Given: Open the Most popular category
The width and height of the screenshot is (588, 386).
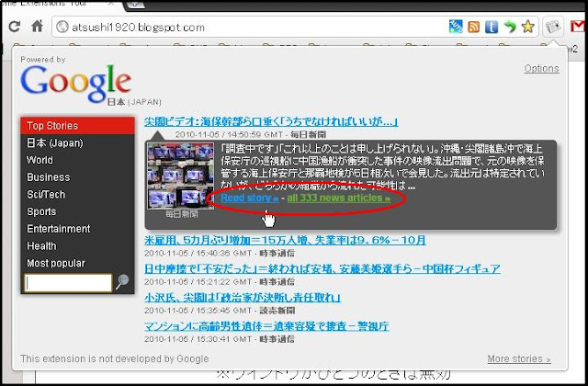Looking at the screenshot, I should point(77,264).
